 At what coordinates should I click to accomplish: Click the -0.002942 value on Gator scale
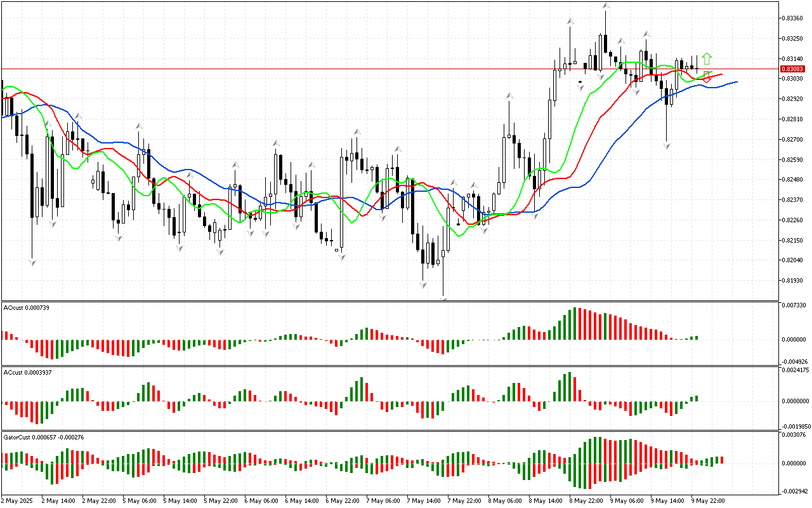(795, 491)
